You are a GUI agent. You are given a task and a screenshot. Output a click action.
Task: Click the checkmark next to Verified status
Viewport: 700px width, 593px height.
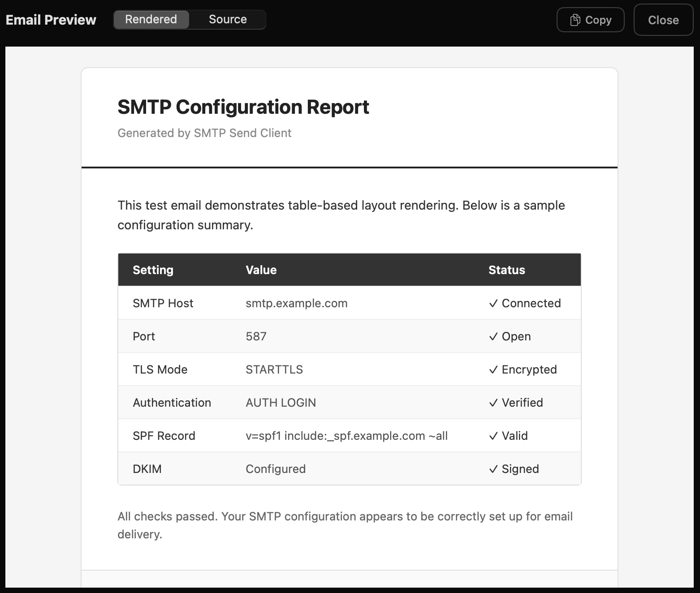(493, 402)
